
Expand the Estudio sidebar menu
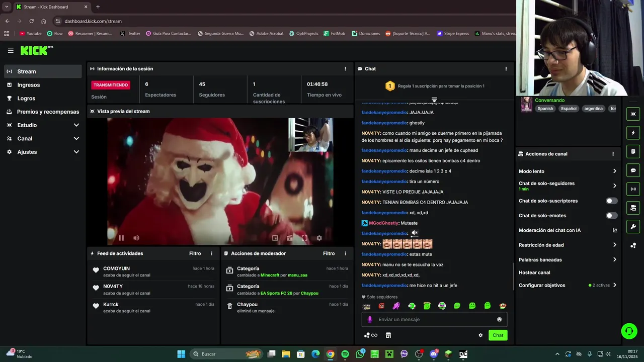click(x=43, y=125)
